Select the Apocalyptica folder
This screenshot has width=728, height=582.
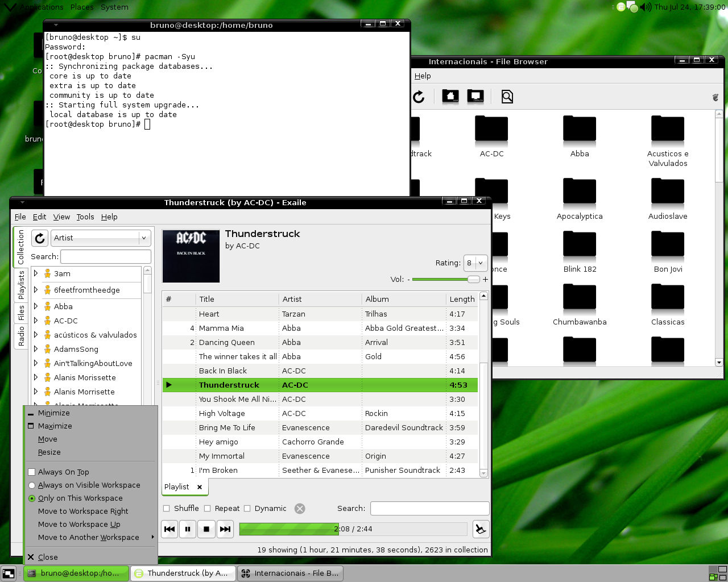tap(580, 199)
